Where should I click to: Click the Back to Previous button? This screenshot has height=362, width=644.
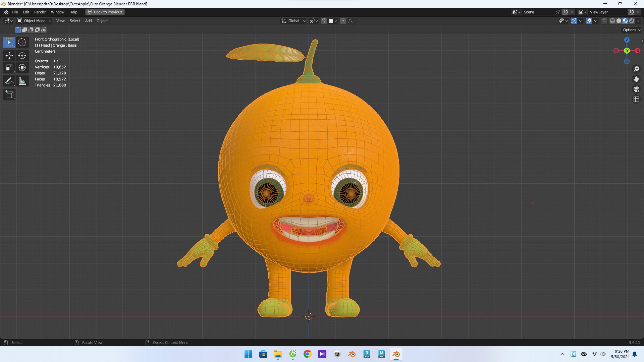[105, 12]
